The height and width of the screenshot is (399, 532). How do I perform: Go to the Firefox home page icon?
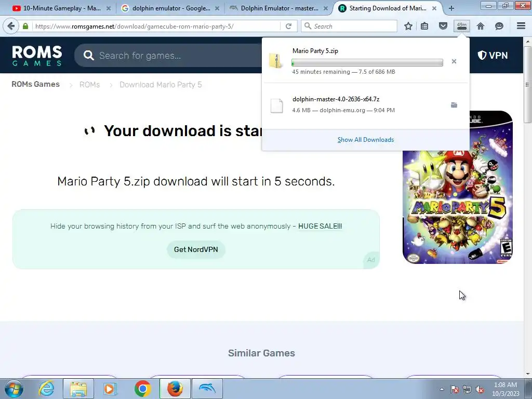(x=481, y=26)
